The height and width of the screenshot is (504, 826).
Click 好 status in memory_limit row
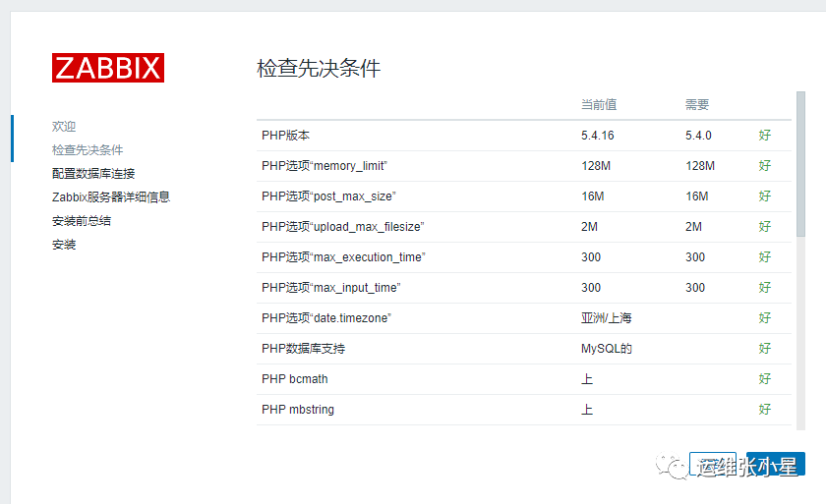(765, 166)
